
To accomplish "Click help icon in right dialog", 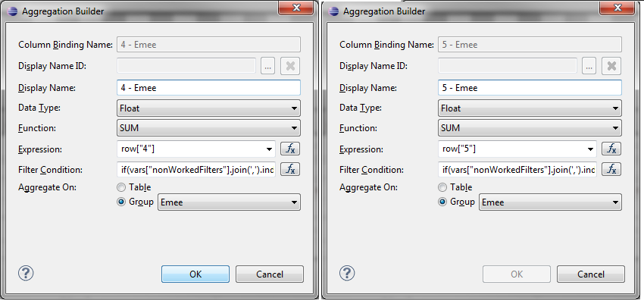I will tap(347, 273).
